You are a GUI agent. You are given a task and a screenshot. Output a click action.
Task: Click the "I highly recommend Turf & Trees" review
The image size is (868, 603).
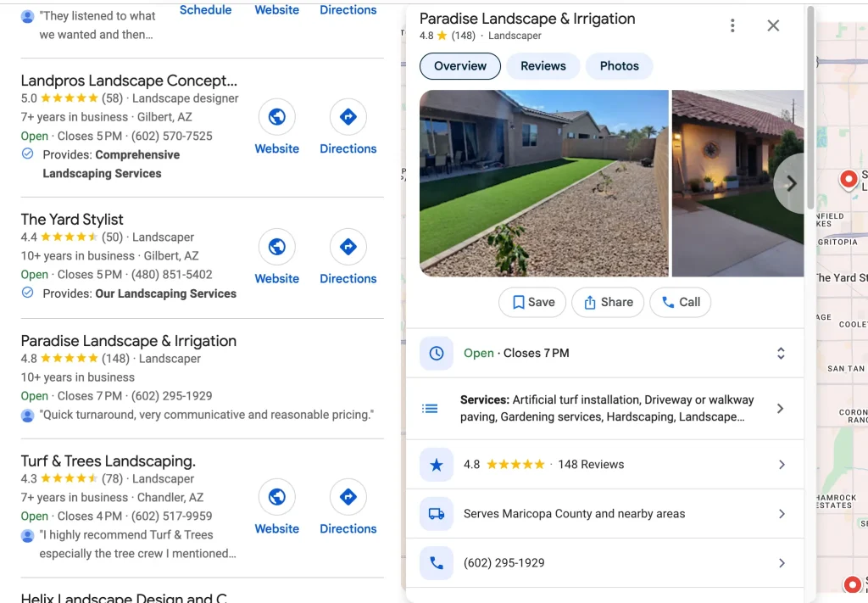[x=138, y=544]
